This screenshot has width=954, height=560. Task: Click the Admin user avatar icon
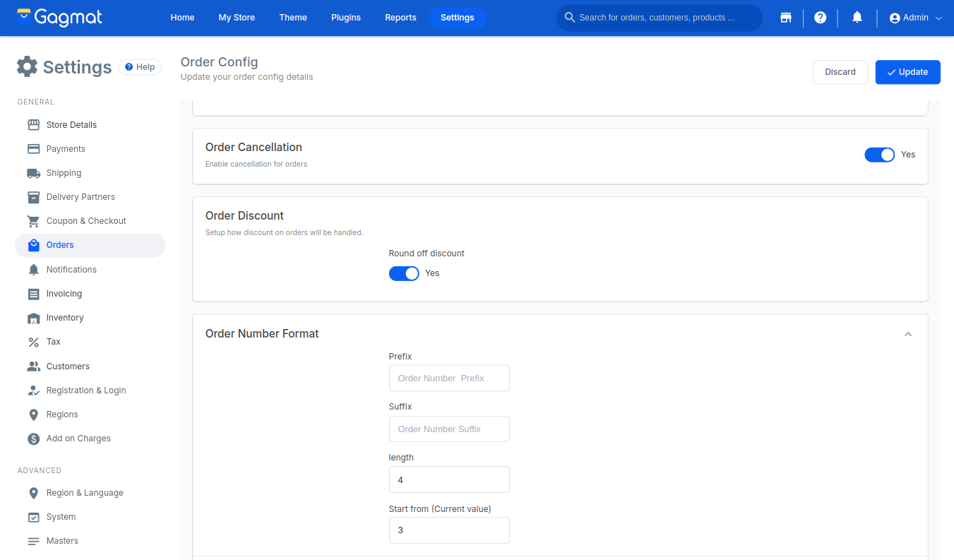pos(895,18)
